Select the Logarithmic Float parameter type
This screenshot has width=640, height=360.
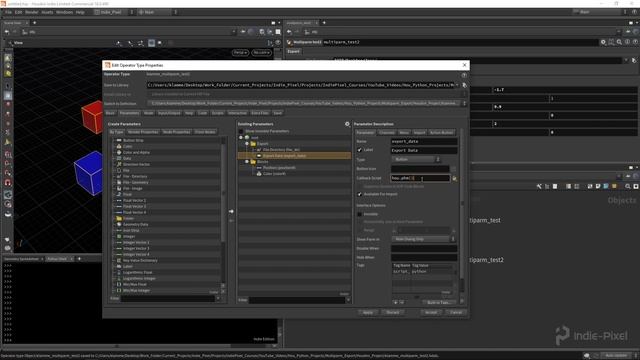(x=137, y=272)
